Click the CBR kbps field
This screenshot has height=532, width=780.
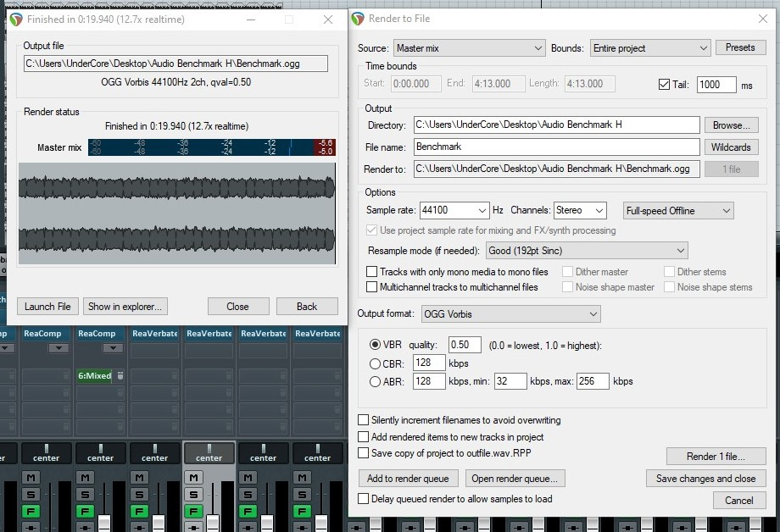point(429,363)
